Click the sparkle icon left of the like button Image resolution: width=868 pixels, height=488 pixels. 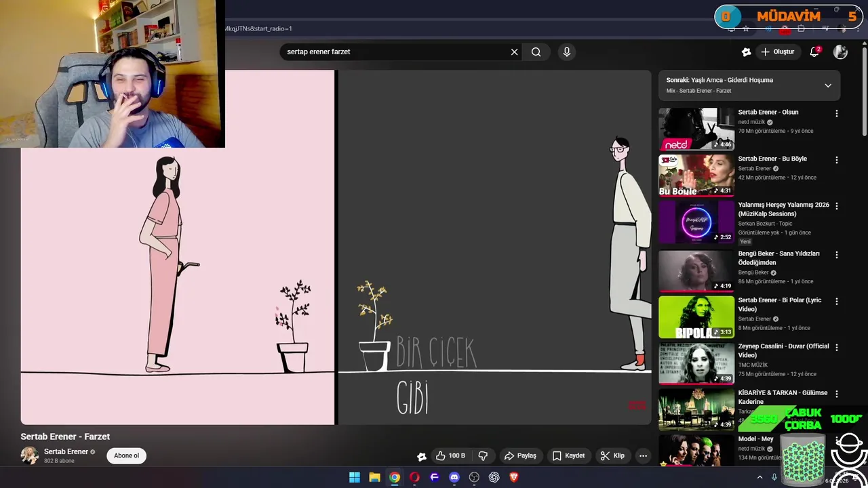(421, 456)
